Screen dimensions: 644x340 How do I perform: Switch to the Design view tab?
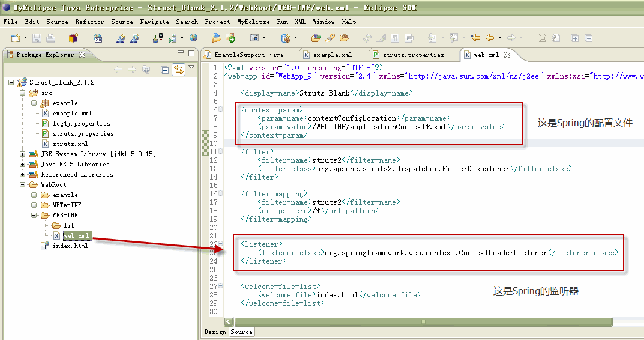[x=215, y=332]
